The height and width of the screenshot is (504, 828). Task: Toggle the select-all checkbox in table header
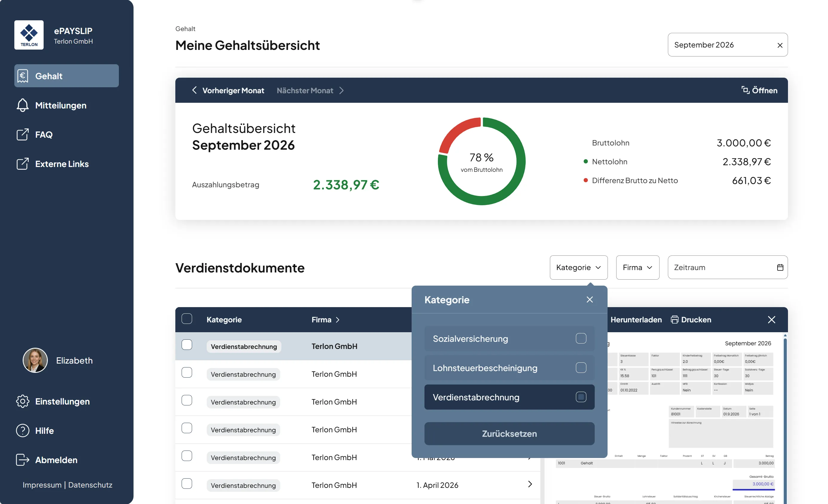coord(187,319)
